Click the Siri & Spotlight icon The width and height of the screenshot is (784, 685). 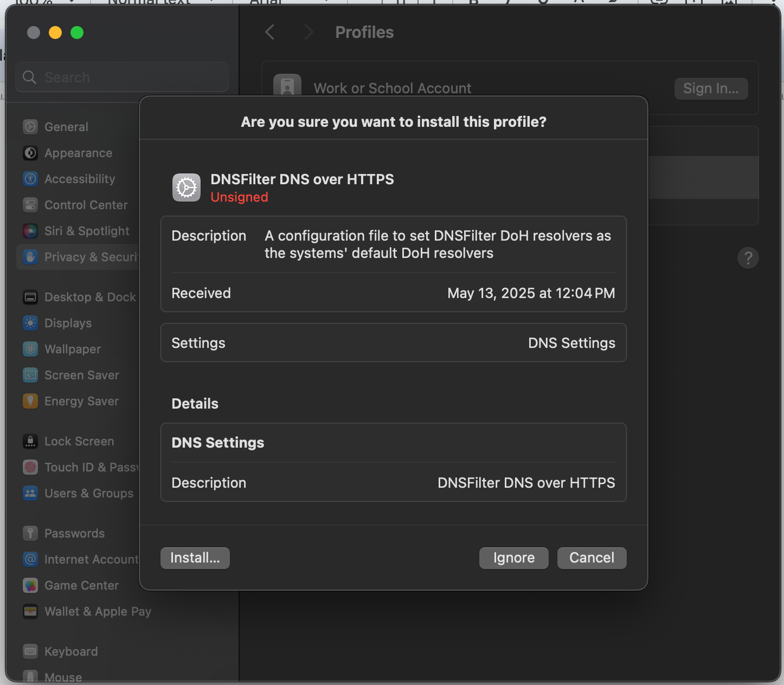tap(30, 231)
